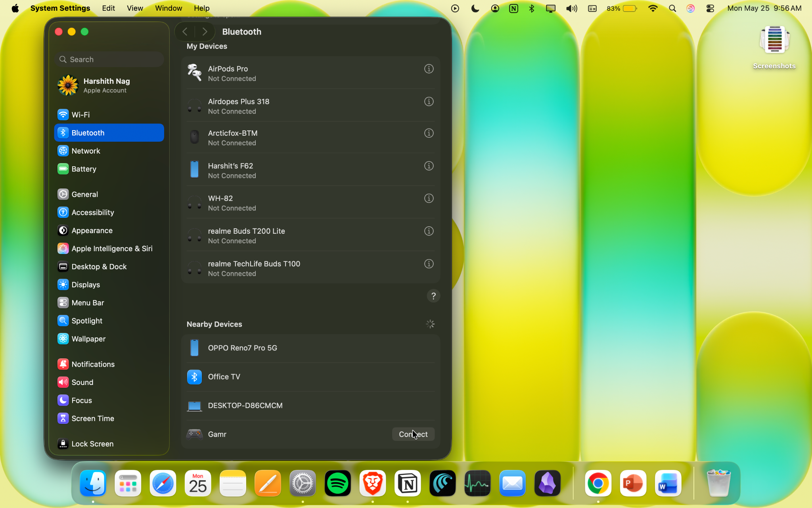Viewport: 812px width, 508px height.
Task: Open Safari from the Dock
Action: click(163, 483)
